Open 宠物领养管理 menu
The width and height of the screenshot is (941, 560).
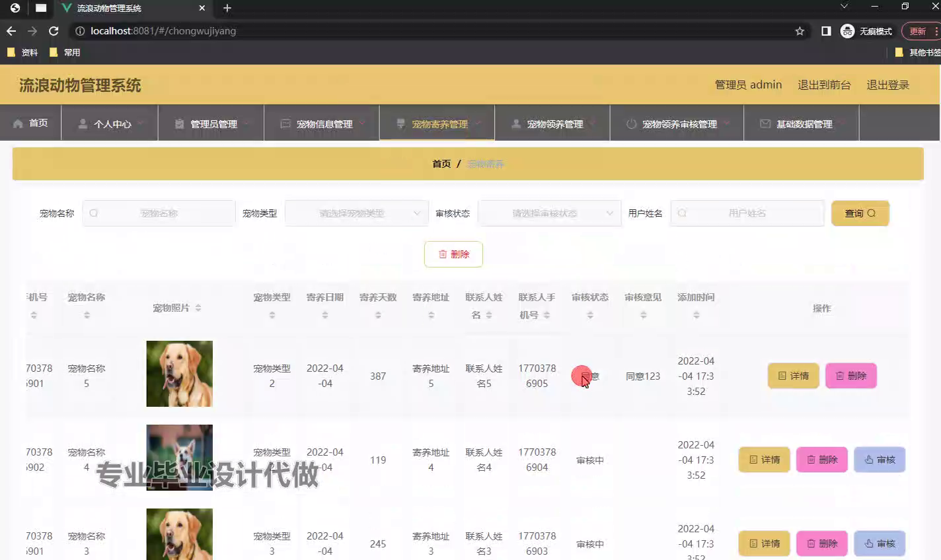point(552,123)
